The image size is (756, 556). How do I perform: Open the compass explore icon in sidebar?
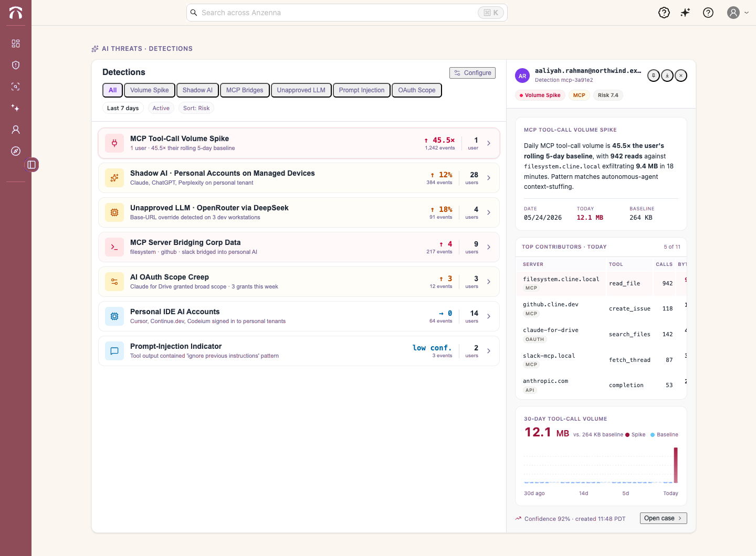coord(16,151)
